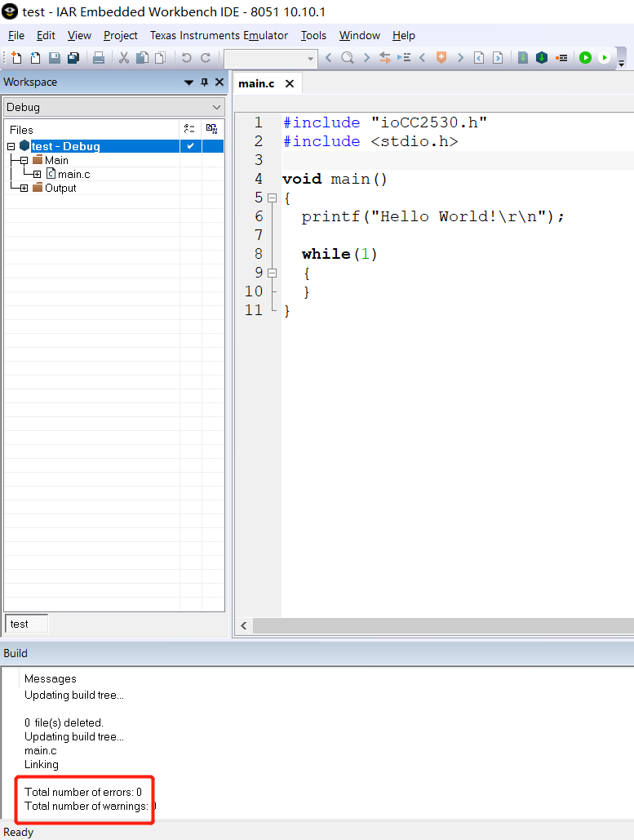Open the Project menu
The width and height of the screenshot is (634, 840).
121,35
